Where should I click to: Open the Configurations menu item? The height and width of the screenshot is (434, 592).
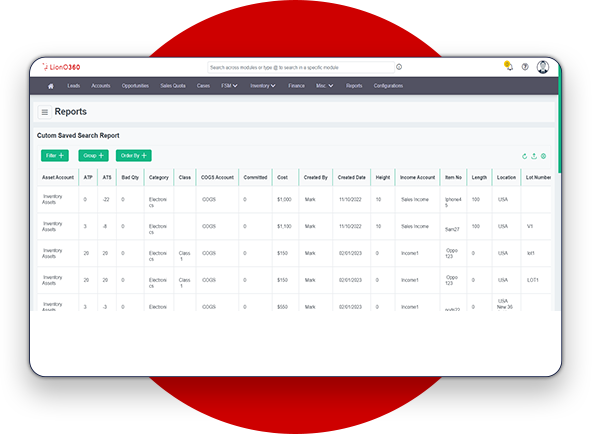(x=388, y=86)
